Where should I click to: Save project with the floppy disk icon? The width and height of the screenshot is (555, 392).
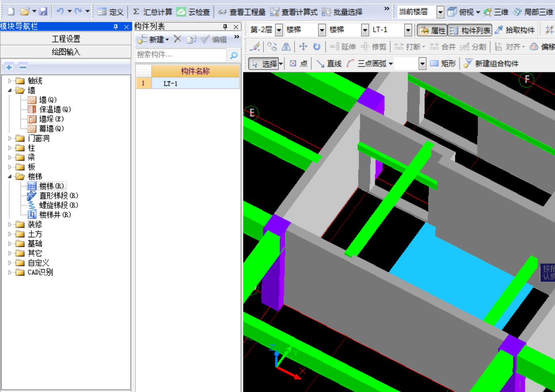click(43, 12)
